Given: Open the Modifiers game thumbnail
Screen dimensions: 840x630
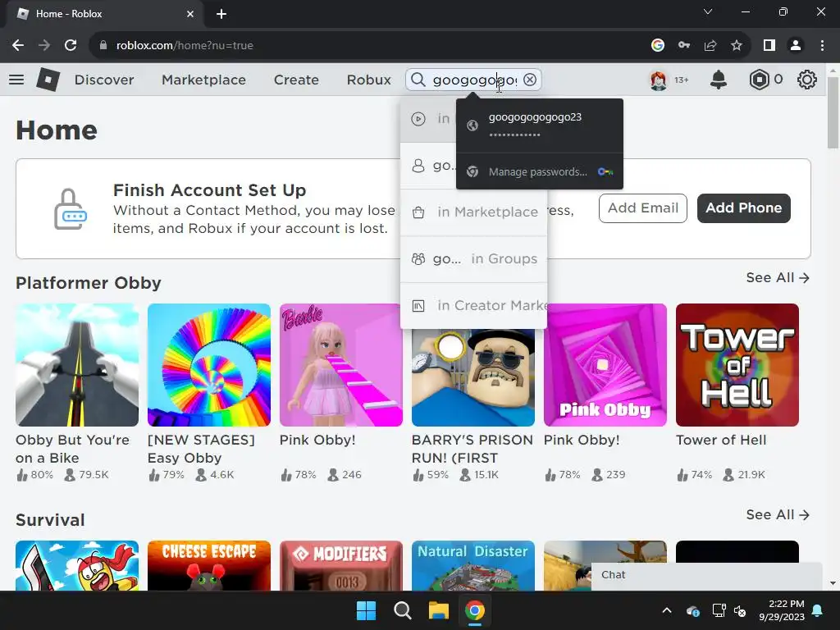Looking at the screenshot, I should pyautogui.click(x=340, y=565).
